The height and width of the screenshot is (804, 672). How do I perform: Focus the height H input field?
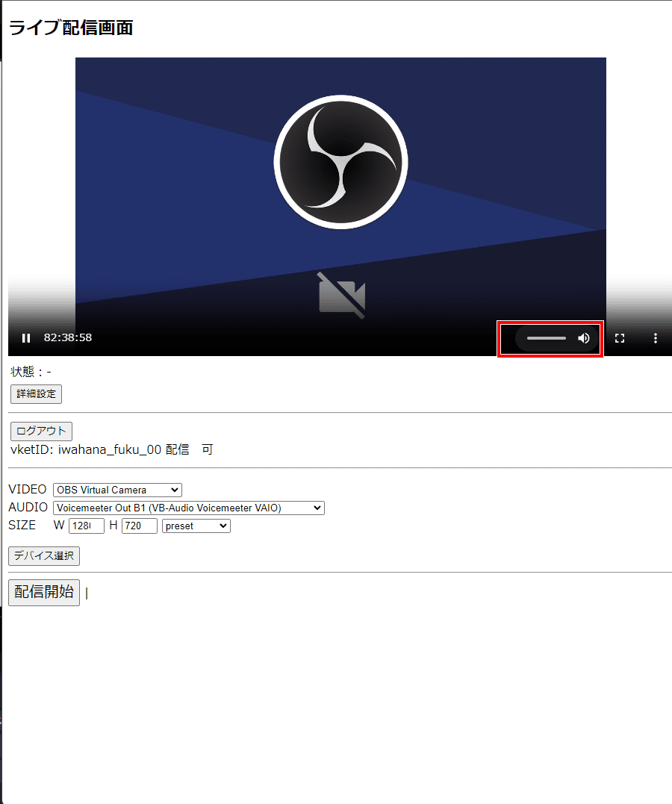tap(139, 526)
